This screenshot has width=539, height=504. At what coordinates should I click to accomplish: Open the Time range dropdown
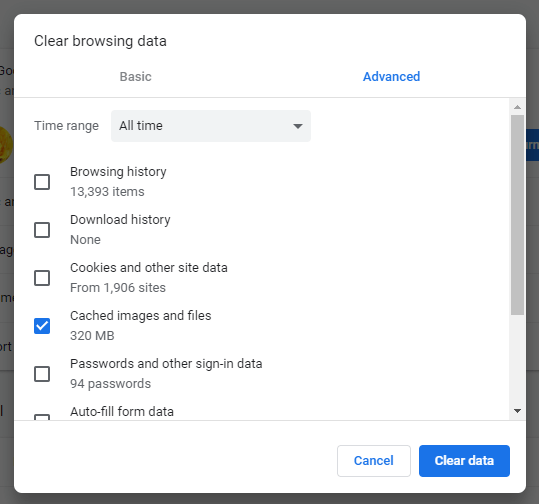pyautogui.click(x=211, y=126)
